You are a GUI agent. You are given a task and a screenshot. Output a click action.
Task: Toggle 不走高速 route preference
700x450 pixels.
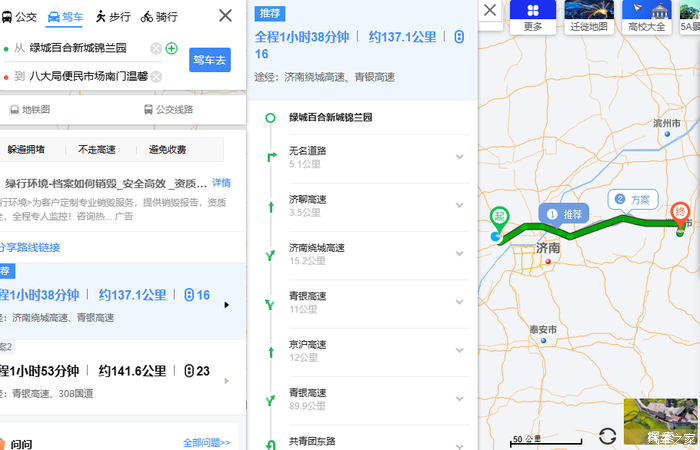(x=97, y=150)
